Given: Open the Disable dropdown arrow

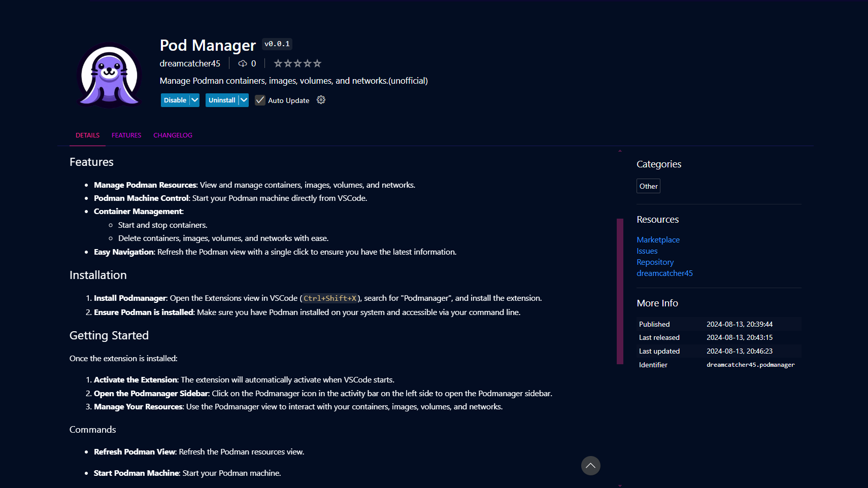Looking at the screenshot, I should (x=194, y=100).
